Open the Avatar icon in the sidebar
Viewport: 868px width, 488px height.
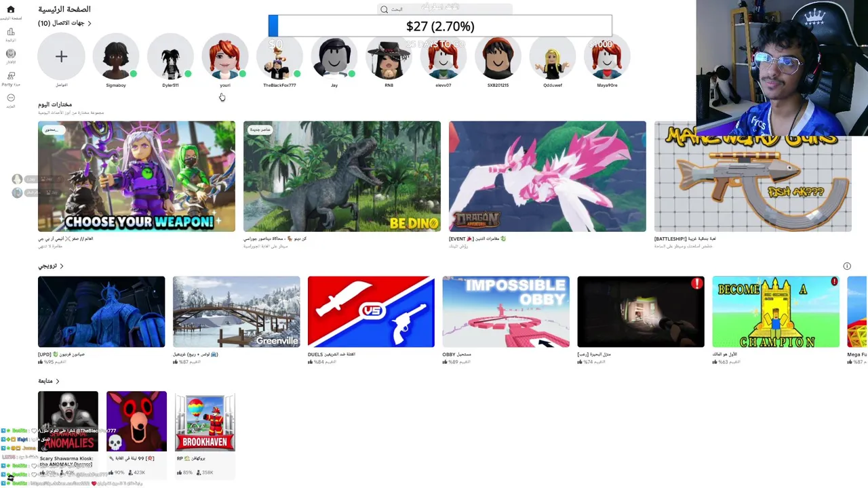click(10, 54)
